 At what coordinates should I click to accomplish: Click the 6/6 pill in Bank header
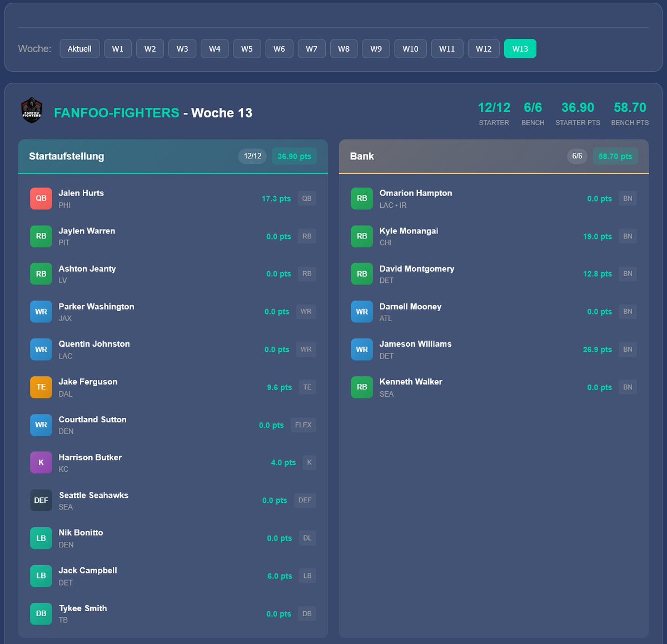point(577,156)
